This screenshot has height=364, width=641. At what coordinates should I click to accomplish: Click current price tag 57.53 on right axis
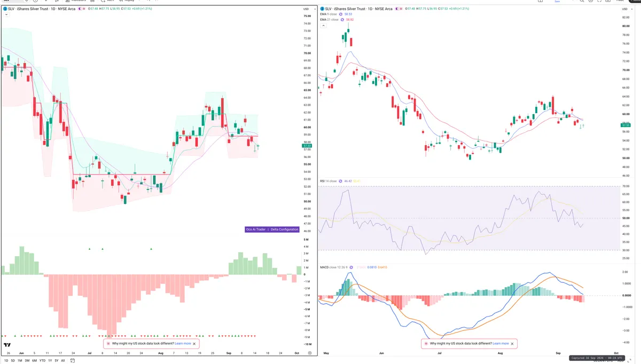[627, 125]
